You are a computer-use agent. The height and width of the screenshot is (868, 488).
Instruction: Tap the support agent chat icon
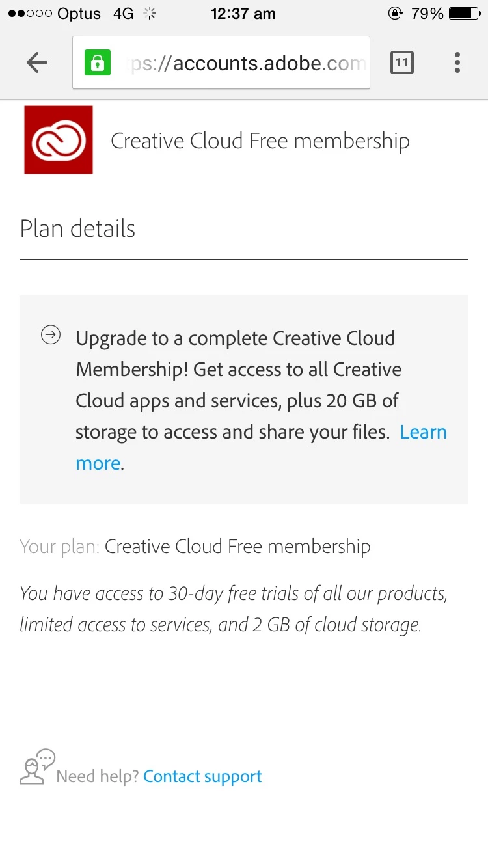[x=37, y=767]
